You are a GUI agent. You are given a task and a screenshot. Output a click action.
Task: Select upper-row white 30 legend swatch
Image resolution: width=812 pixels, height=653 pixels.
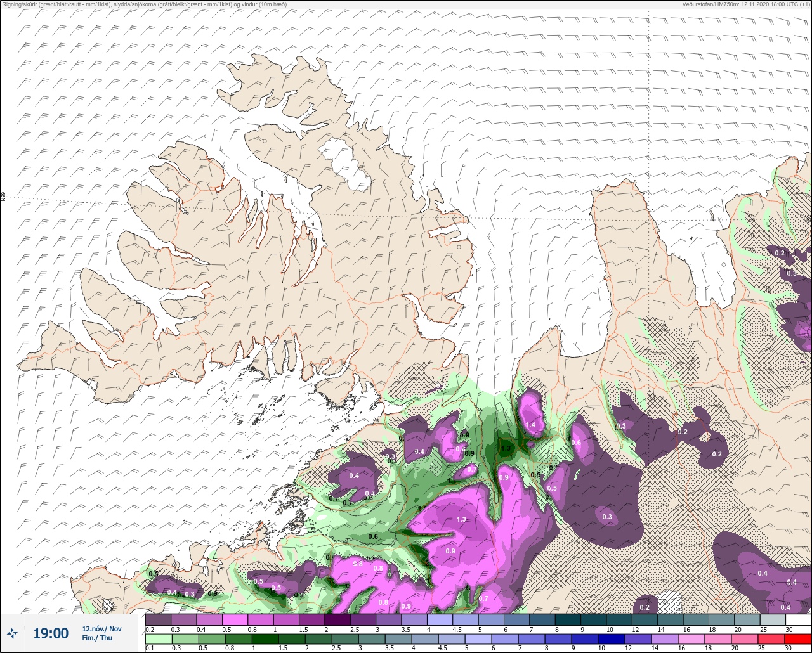click(x=798, y=619)
